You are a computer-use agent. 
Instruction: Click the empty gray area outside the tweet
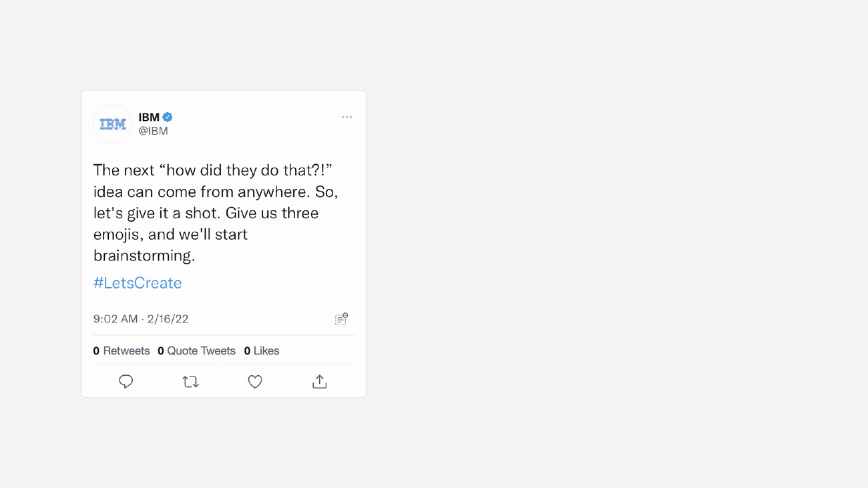[x=601, y=267]
